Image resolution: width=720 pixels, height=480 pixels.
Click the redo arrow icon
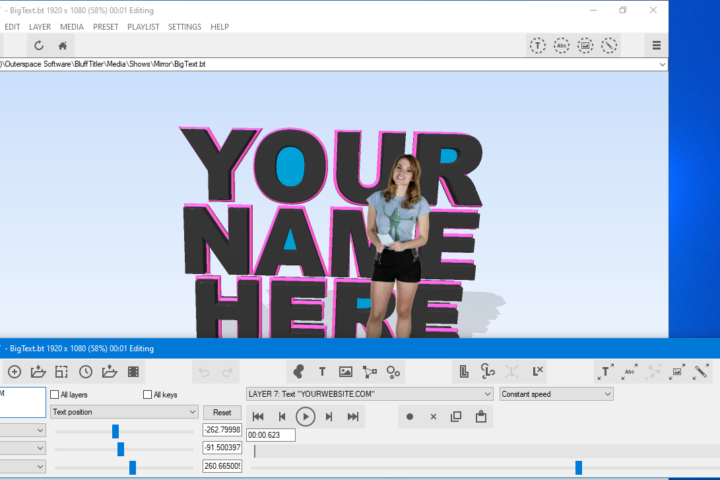pyautogui.click(x=228, y=372)
